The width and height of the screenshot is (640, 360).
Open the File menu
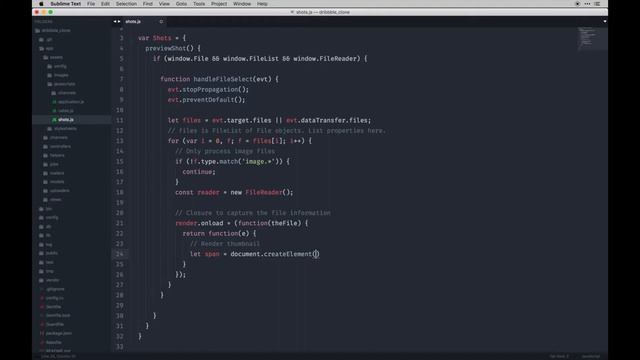click(x=91, y=4)
